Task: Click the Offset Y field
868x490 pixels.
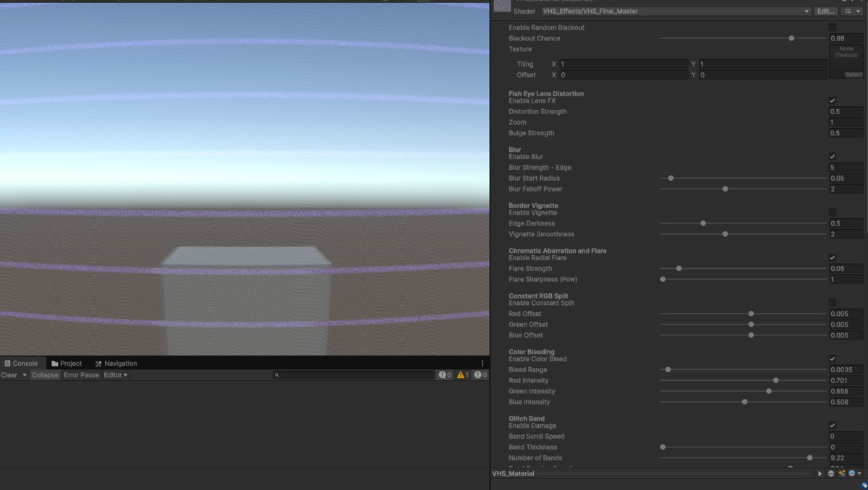Action: point(763,75)
